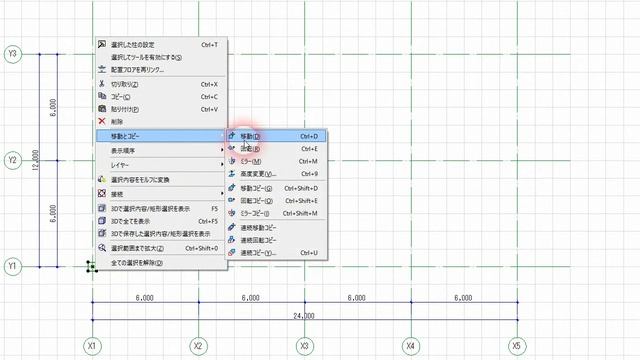
Task: Select 6,000 dimension between X3 and X4
Action: click(357, 298)
